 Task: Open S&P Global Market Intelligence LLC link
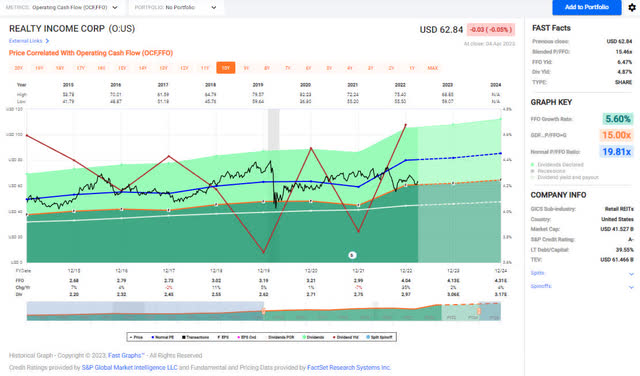pyautogui.click(x=129, y=368)
